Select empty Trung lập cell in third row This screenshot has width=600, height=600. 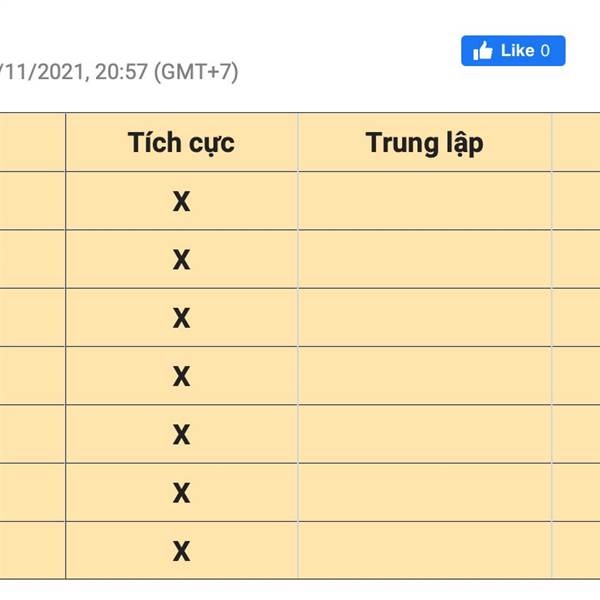[425, 318]
